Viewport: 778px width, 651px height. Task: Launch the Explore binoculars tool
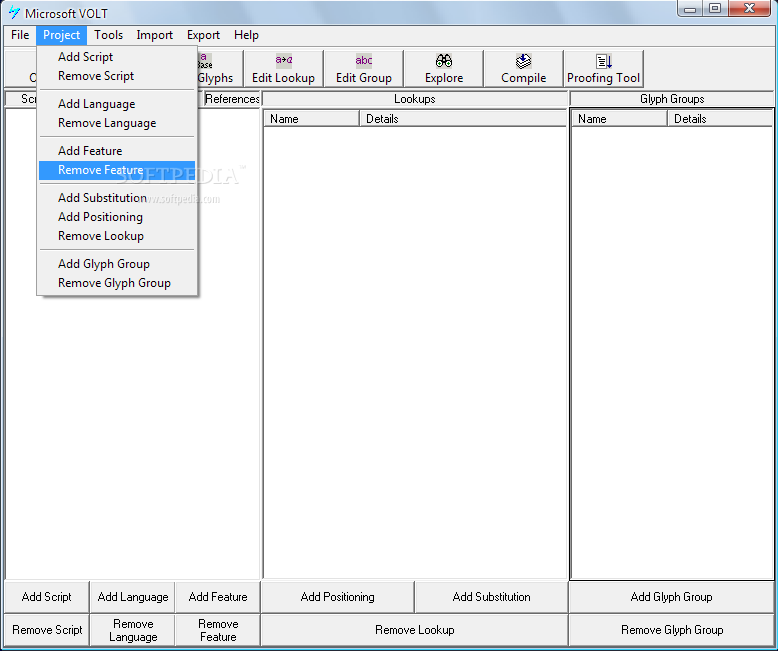444,69
